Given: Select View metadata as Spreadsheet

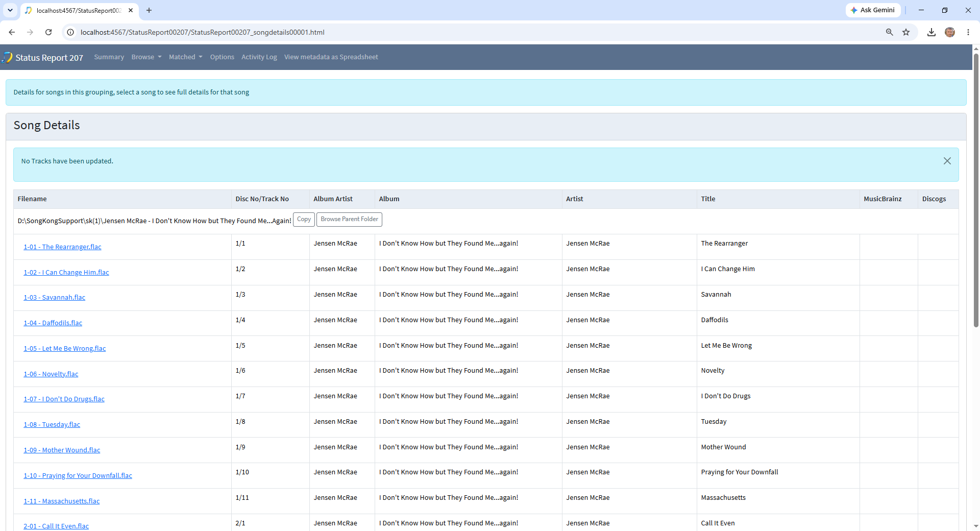Looking at the screenshot, I should (331, 57).
